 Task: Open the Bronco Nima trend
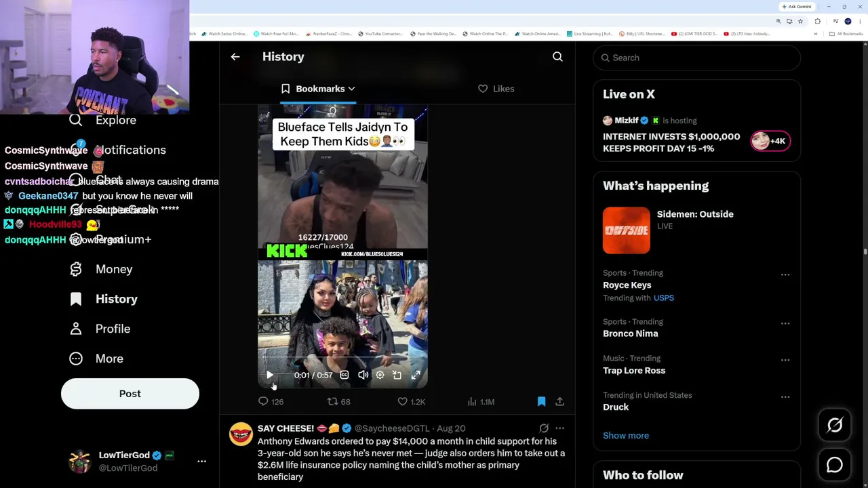[631, 333]
